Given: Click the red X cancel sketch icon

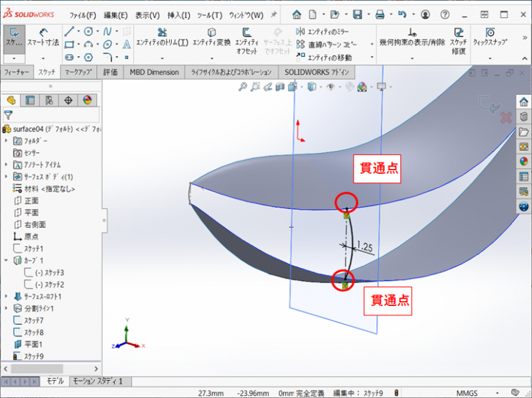Looking at the screenshot, I should pyautogui.click(x=505, y=117).
